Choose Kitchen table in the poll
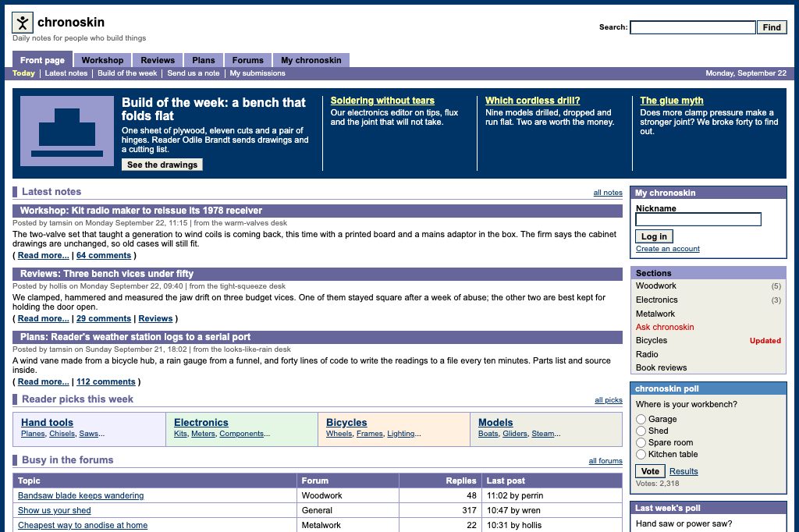799x532 pixels. [641, 455]
